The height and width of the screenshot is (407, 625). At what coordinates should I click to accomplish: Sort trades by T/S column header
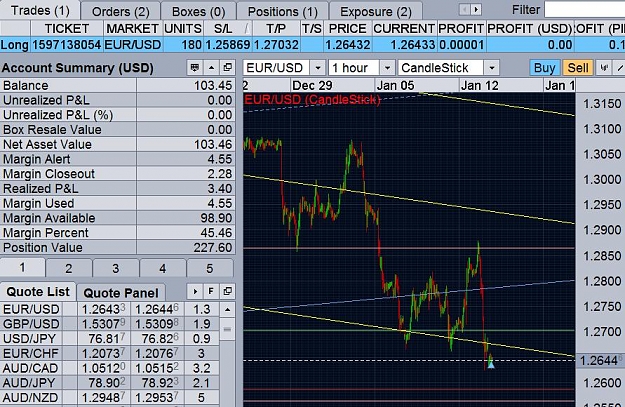(x=312, y=29)
